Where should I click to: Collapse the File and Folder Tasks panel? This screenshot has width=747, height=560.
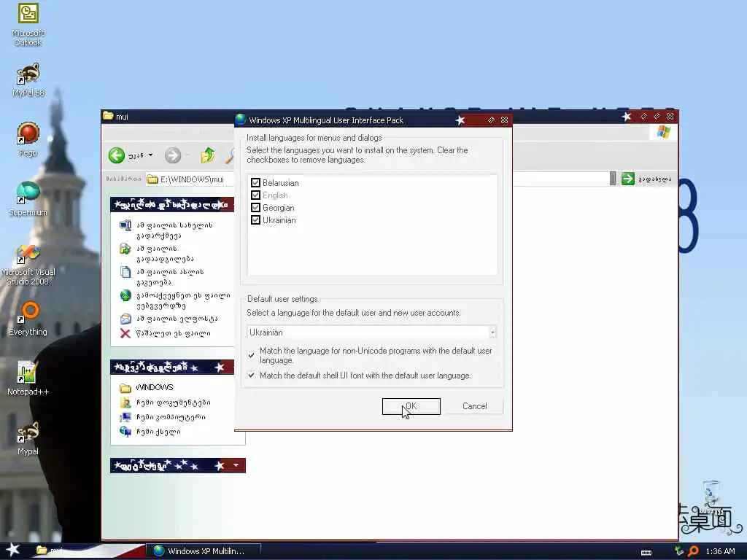(172, 205)
